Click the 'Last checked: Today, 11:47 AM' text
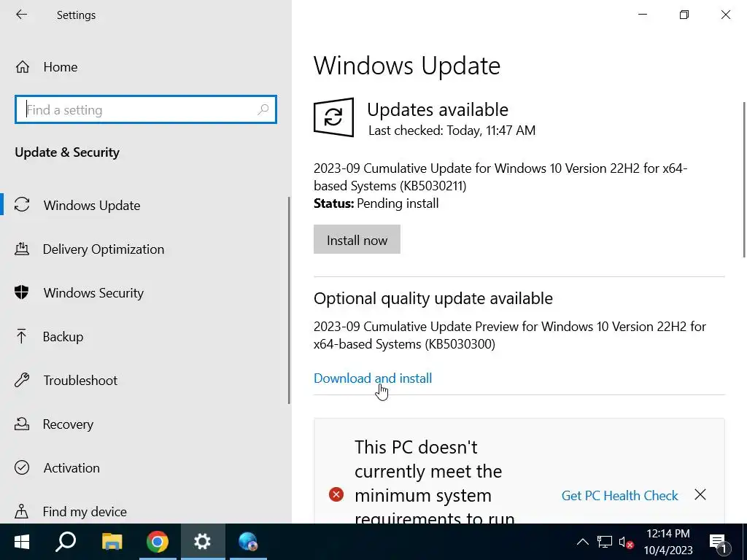 click(x=452, y=131)
